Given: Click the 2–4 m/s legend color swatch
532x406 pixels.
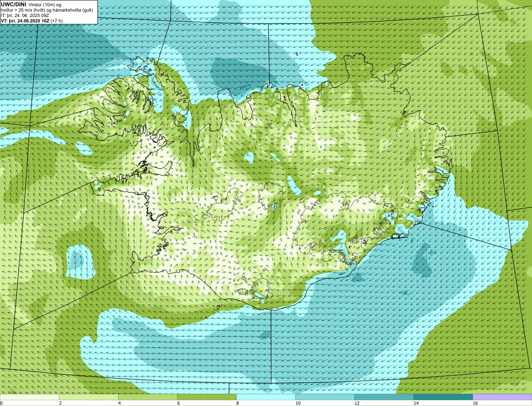Looking at the screenshot, I should [x=89, y=397].
